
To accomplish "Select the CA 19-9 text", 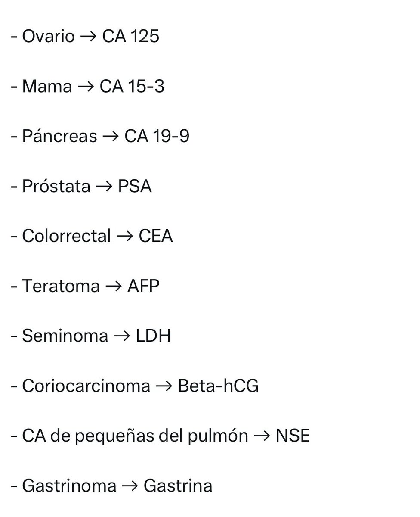I will tap(157, 137).
